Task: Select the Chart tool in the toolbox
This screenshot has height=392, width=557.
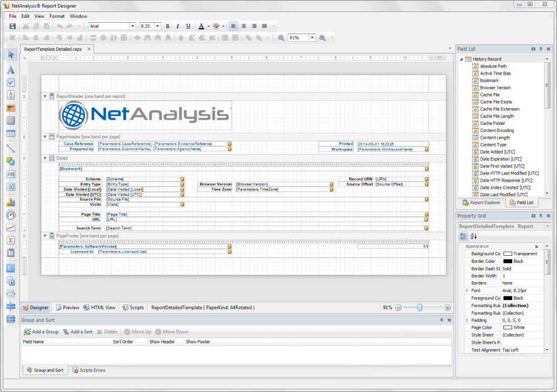Action: [x=11, y=203]
